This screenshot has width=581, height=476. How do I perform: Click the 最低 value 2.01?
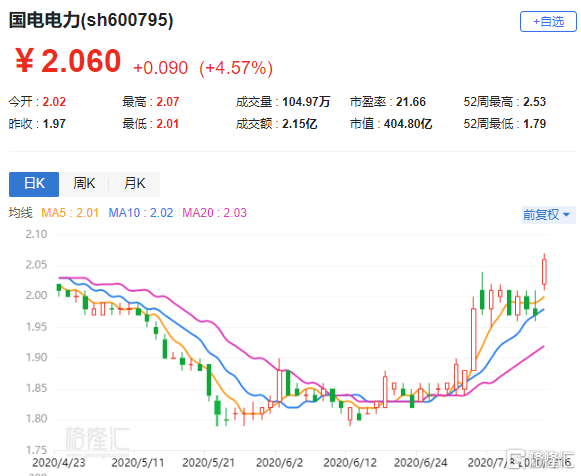(167, 124)
